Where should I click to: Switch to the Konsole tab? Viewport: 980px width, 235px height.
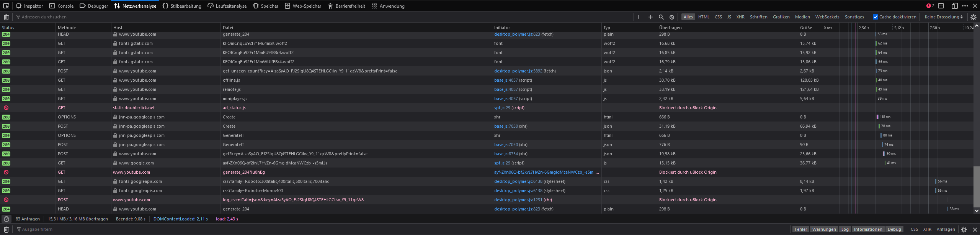(x=62, y=6)
